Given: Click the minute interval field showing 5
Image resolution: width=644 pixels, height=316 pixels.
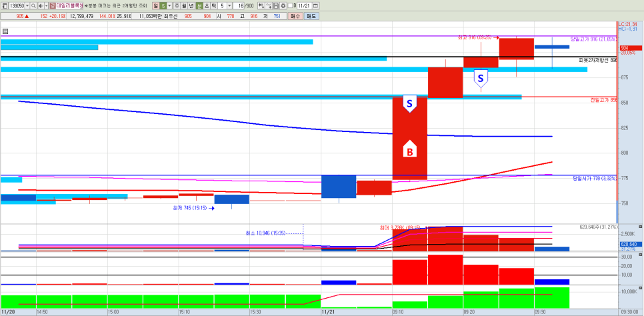Looking at the screenshot, I should (x=222, y=6).
